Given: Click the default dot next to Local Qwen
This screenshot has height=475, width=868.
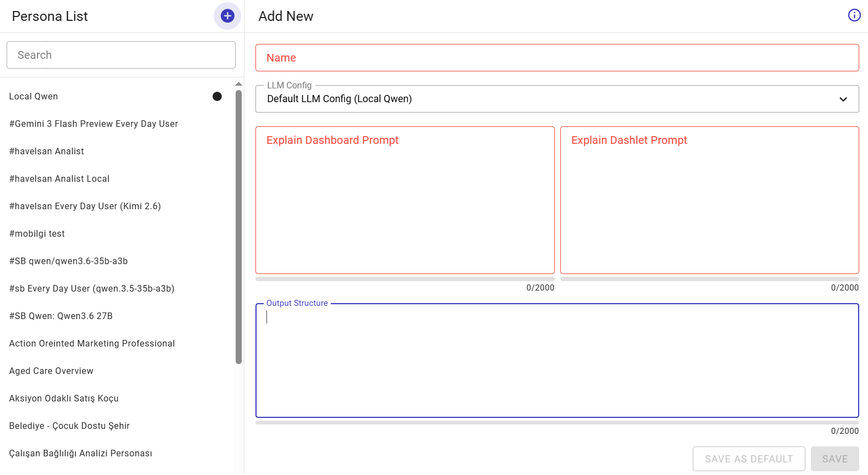Looking at the screenshot, I should tap(217, 97).
